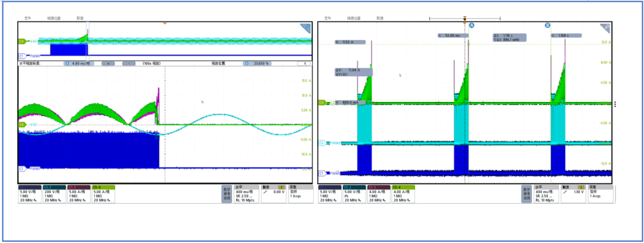This screenshot has height=243, width=644.
Task: Click the Math Ref Bus button in left scope
Action: pos(227,194)
